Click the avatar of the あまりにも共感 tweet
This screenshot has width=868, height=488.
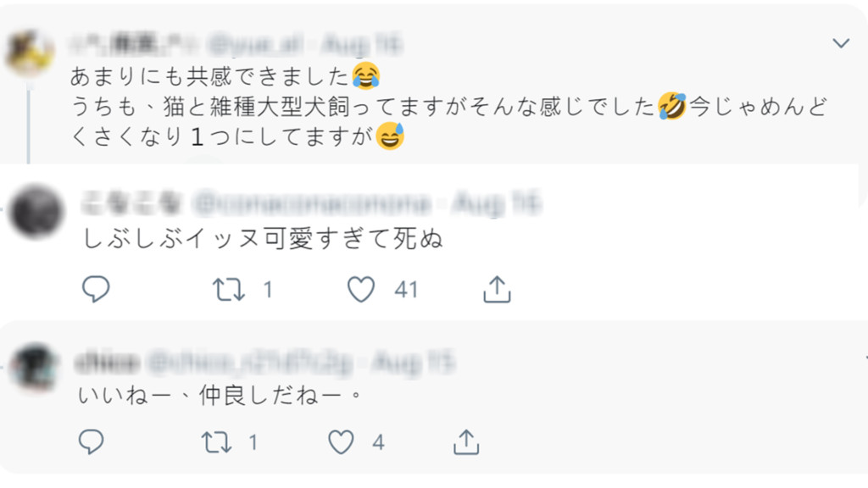(x=29, y=53)
